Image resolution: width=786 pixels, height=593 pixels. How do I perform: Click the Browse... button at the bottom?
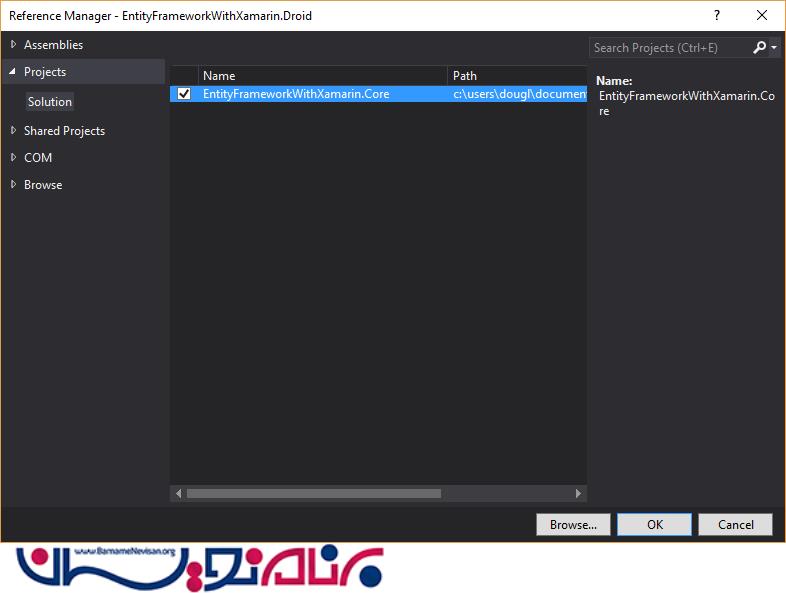tap(573, 524)
